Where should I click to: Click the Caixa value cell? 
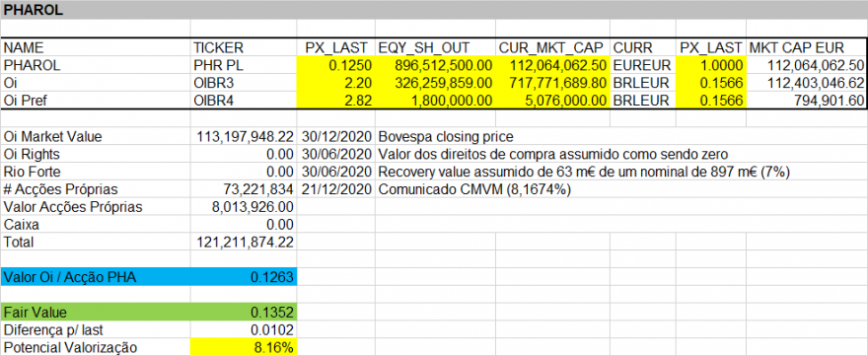[244, 225]
